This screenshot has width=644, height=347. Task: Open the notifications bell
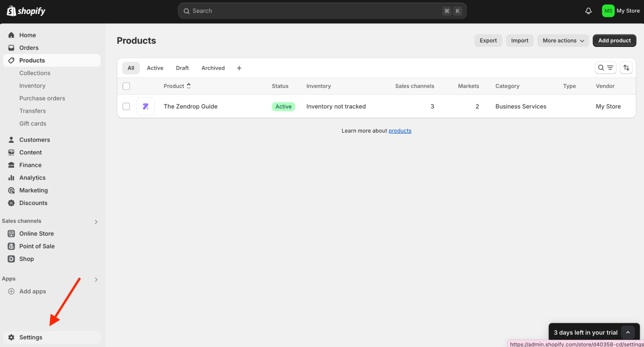pos(588,11)
